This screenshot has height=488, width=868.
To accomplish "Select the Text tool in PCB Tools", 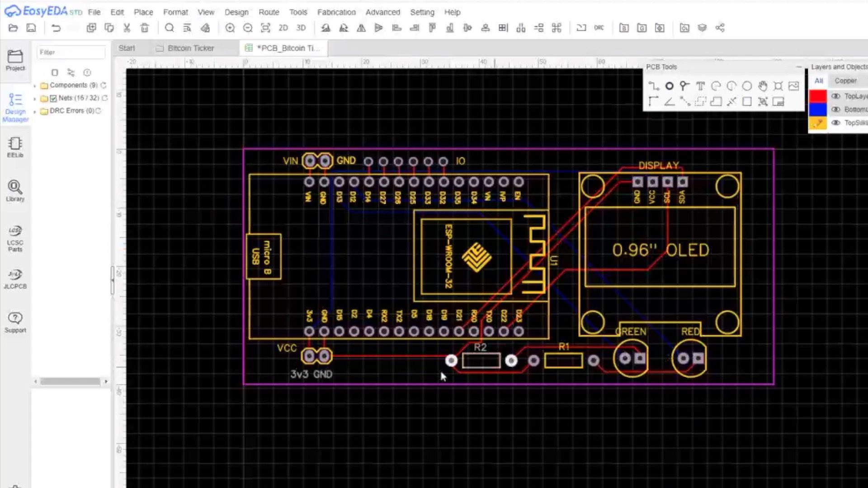I will coord(700,86).
